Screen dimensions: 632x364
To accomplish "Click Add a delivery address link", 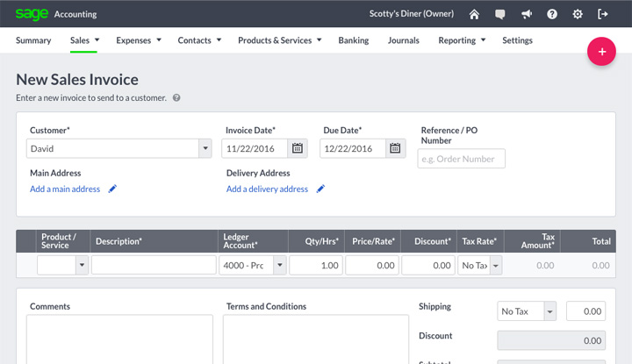I will (x=267, y=189).
